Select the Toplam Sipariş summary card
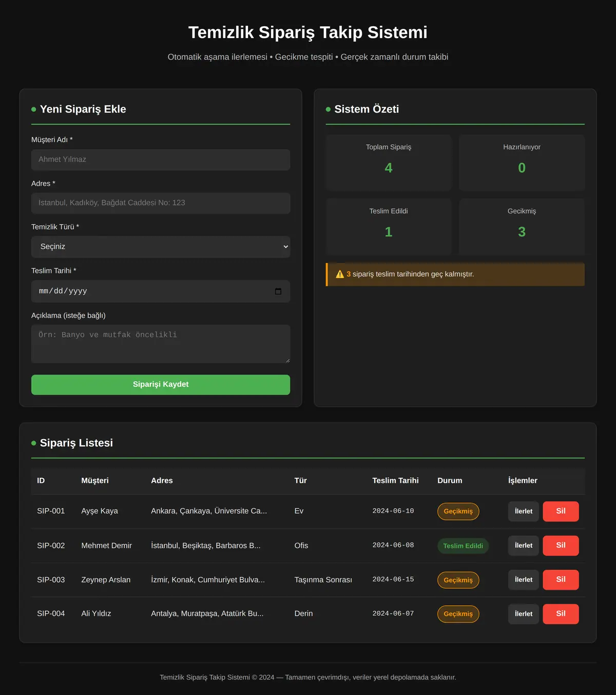This screenshot has height=695, width=616. pos(389,163)
